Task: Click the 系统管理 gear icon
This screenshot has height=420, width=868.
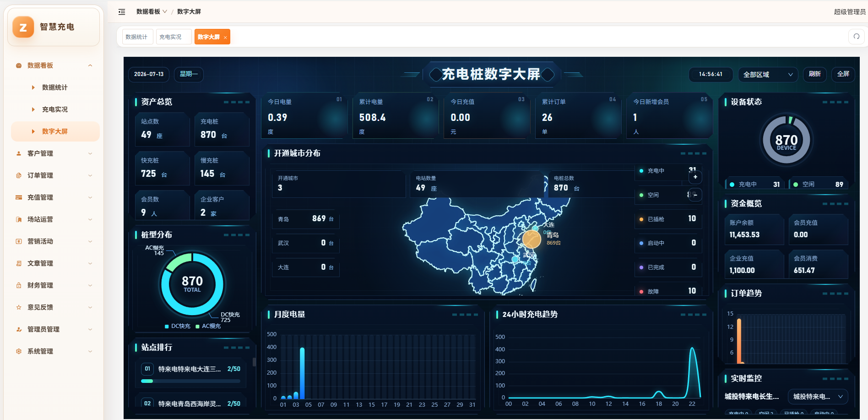Action: coord(19,351)
